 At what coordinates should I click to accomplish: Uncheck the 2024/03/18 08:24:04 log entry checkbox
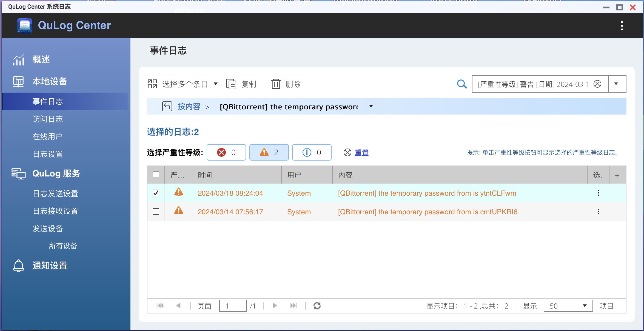[156, 193]
